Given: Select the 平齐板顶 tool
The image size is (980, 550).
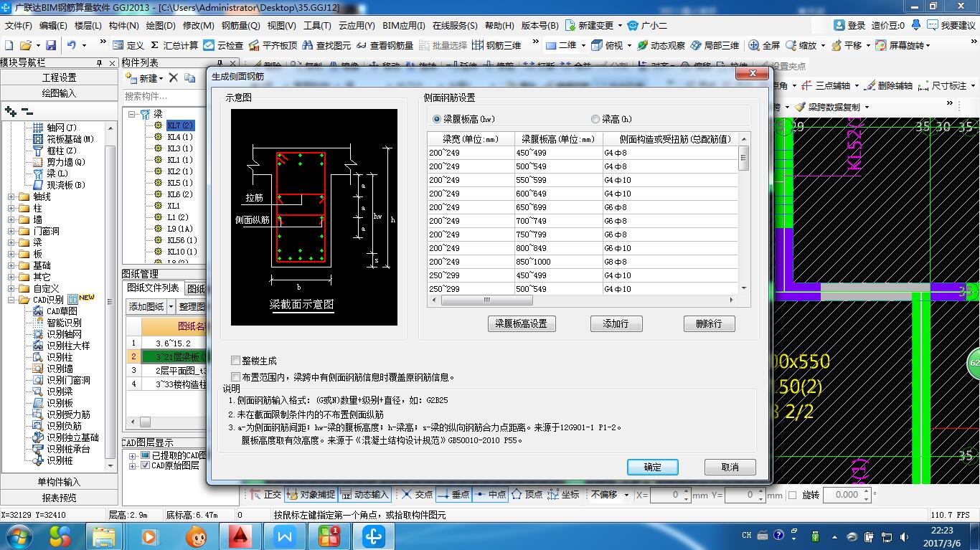Looking at the screenshot, I should tap(273, 45).
